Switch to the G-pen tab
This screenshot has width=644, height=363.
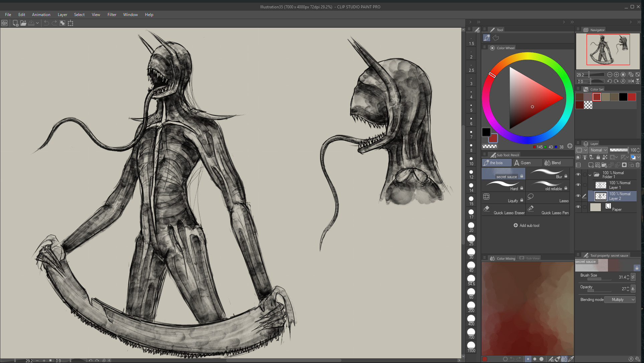coord(527,163)
